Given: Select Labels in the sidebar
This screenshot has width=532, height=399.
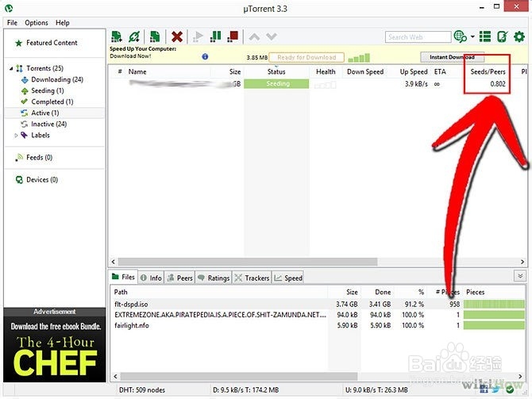Looking at the screenshot, I should [40, 136].
